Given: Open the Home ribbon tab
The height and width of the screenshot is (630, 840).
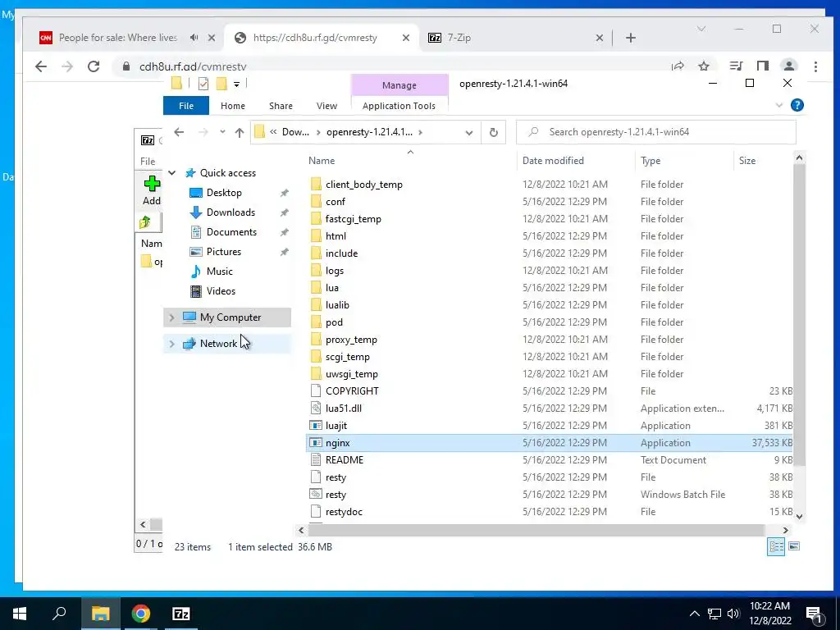Looking at the screenshot, I should pos(232,106).
